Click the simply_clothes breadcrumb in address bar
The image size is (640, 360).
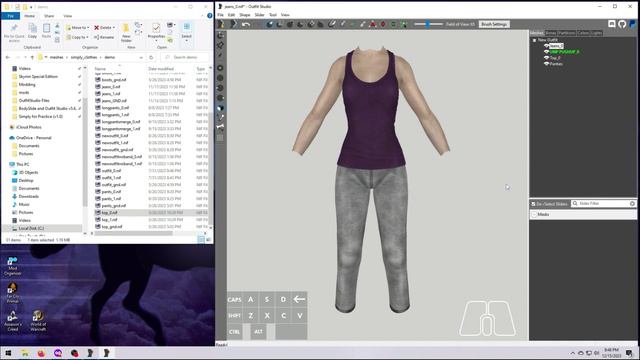click(84, 58)
